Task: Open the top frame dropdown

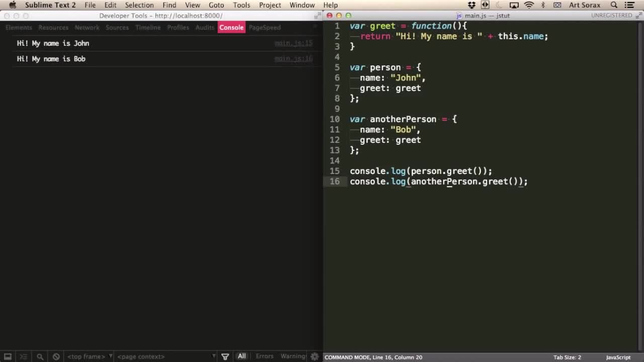Action: coord(90,356)
